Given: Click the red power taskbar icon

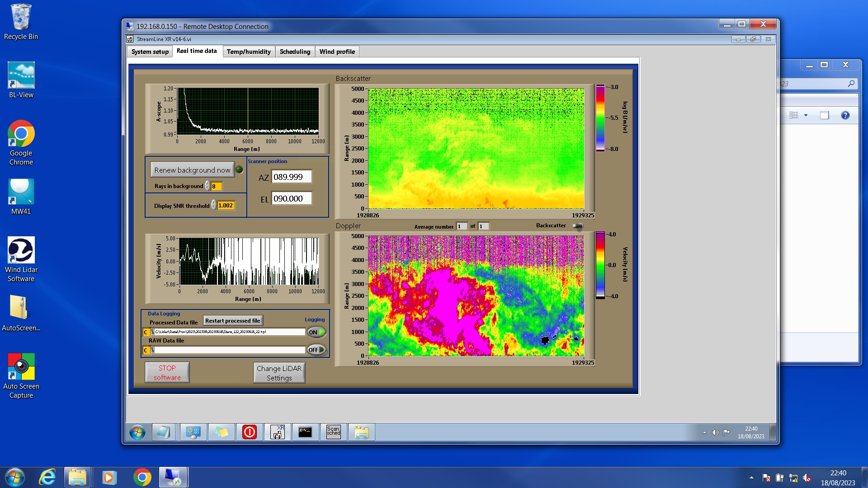Looking at the screenshot, I should [249, 432].
